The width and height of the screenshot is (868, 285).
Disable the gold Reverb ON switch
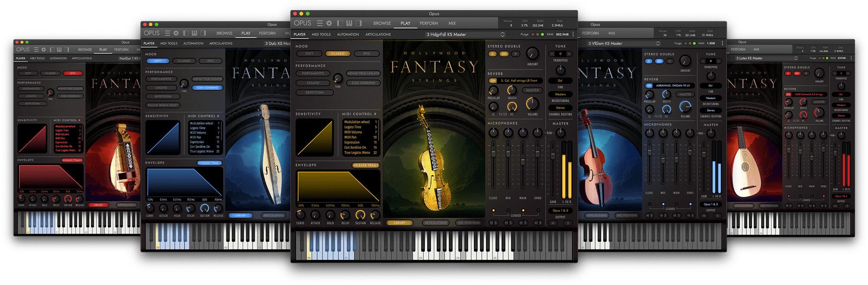point(493,81)
